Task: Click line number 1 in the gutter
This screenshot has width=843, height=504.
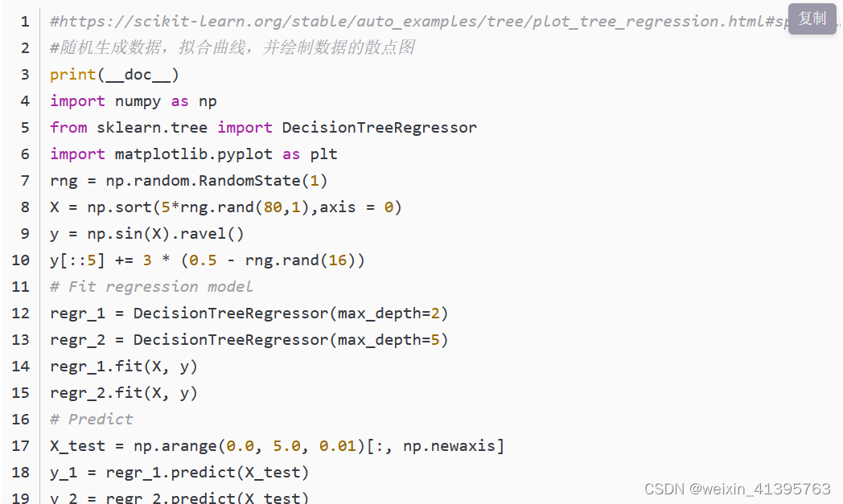Action: (25, 22)
